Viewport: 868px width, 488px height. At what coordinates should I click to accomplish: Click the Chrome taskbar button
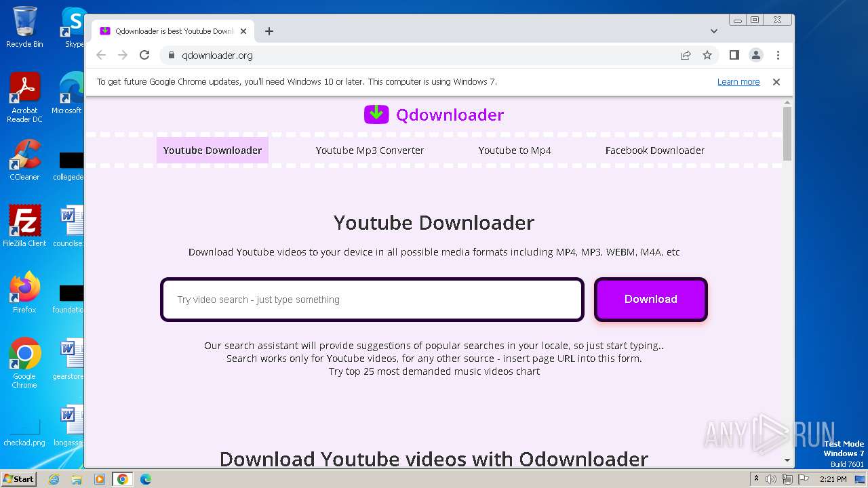click(x=123, y=479)
